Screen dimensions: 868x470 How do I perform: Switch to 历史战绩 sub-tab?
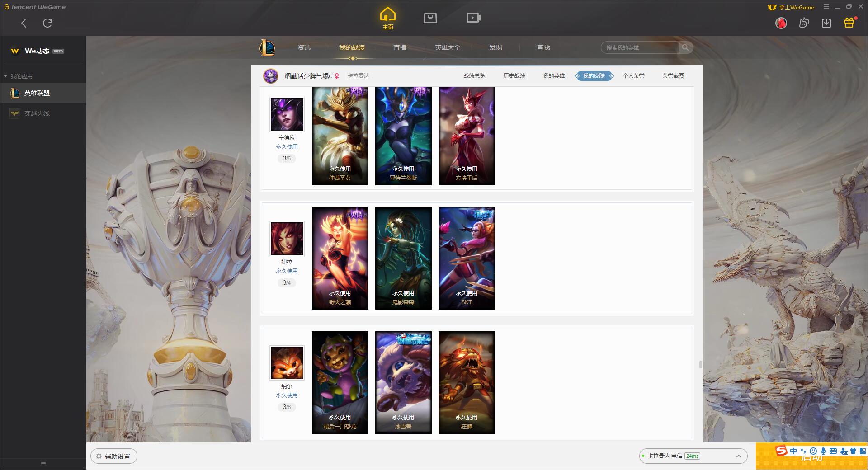[514, 76]
